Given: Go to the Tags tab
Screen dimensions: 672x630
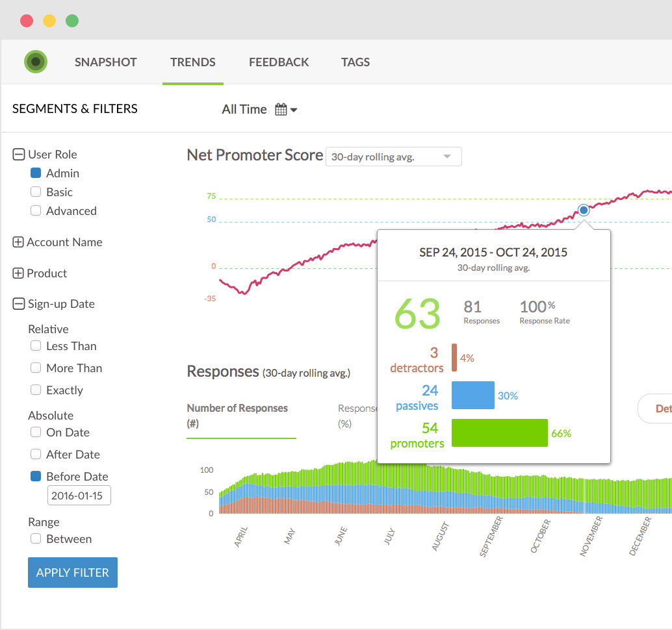Looking at the screenshot, I should click(x=355, y=62).
